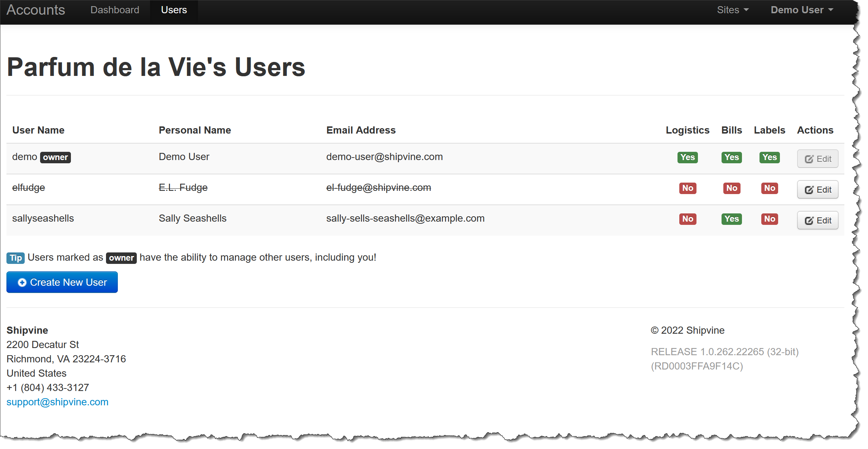The width and height of the screenshot is (868, 449).
Task: Select the Users tab in navbar
Action: coord(174,10)
